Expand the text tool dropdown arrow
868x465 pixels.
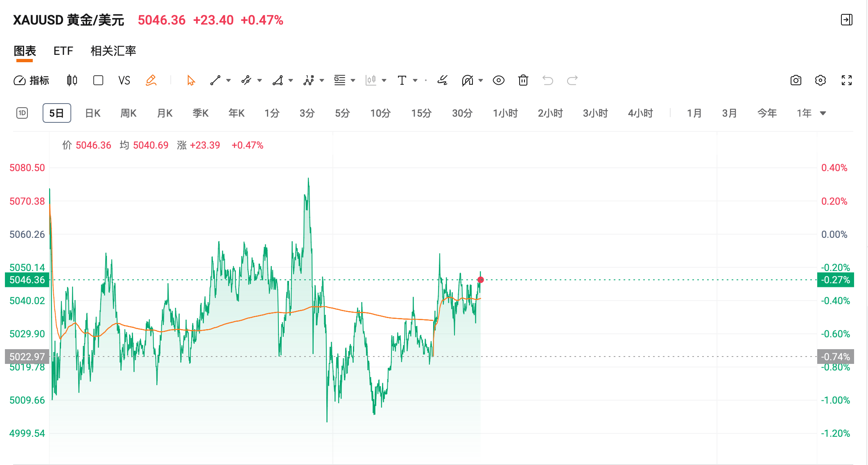tap(415, 81)
